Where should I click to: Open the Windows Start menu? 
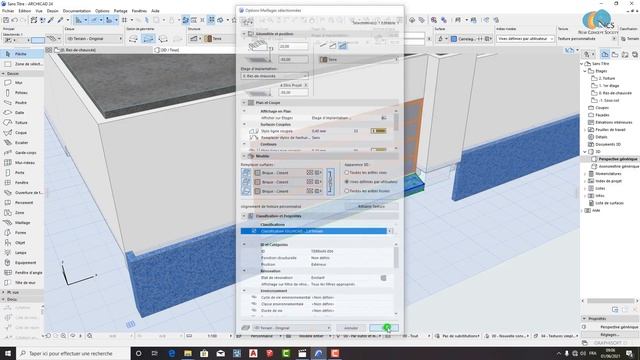(8, 353)
